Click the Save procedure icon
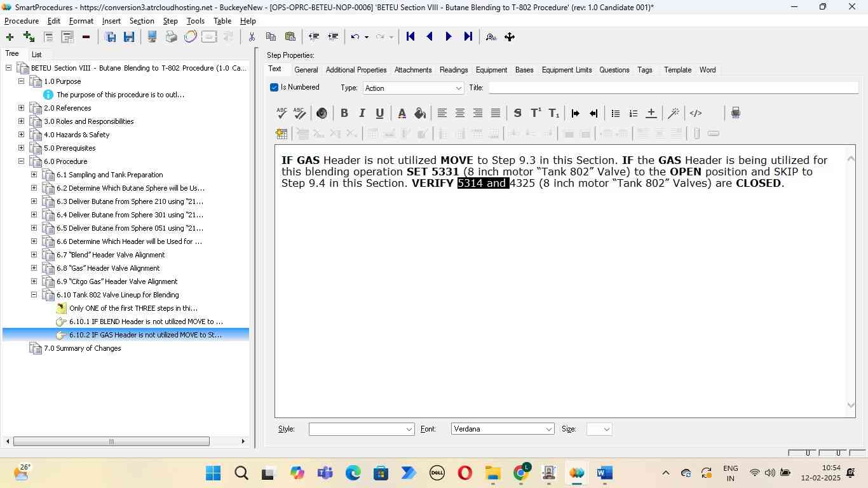The height and width of the screenshot is (488, 868). [129, 37]
